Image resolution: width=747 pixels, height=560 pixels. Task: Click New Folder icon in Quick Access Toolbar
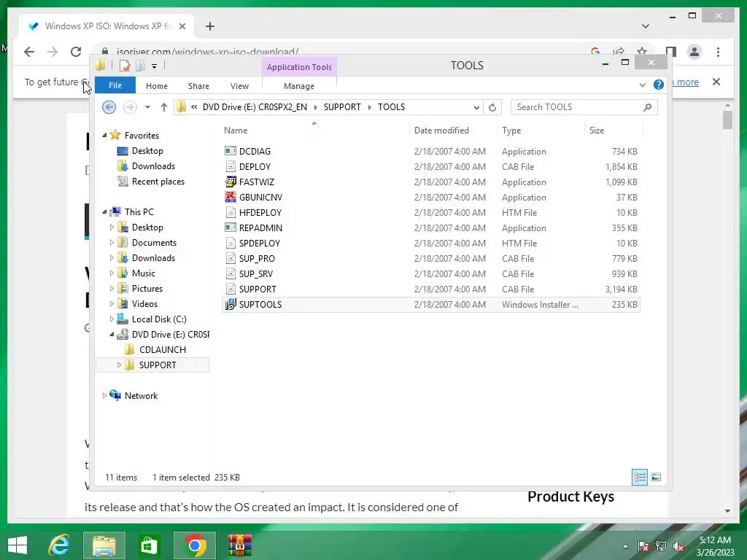click(140, 65)
